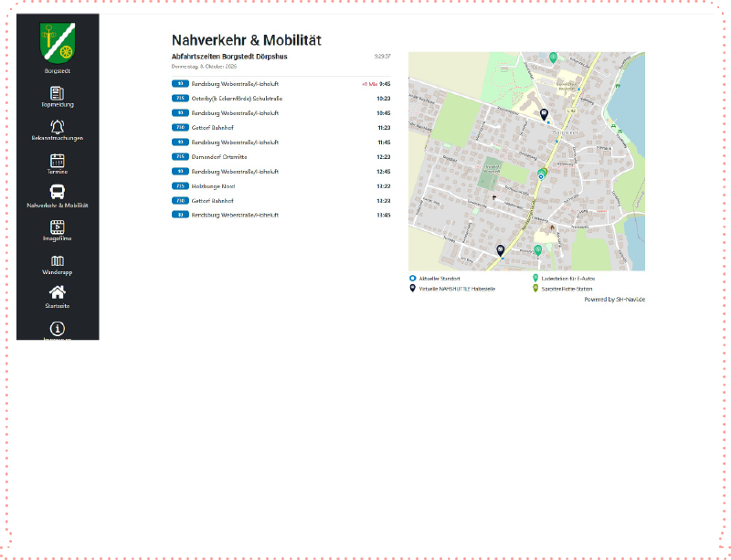Screen dimensions: 731x560
Task: Open Topmeldung from the sidebar
Action: click(x=58, y=97)
